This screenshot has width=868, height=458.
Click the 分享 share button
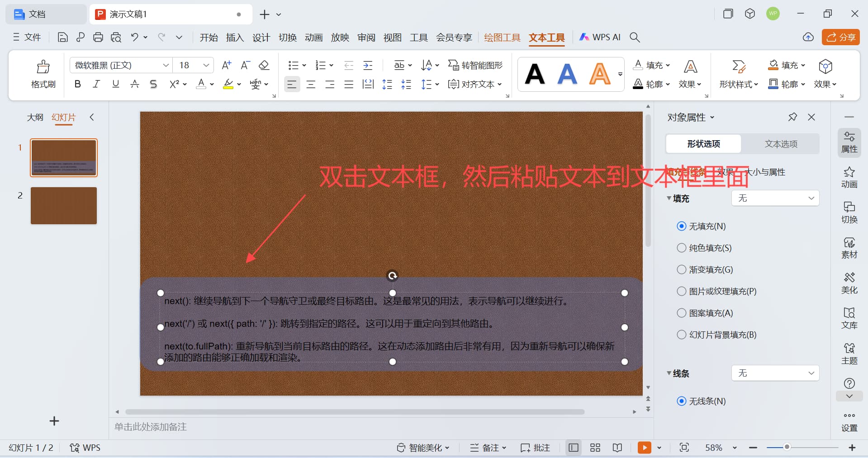[840, 37]
